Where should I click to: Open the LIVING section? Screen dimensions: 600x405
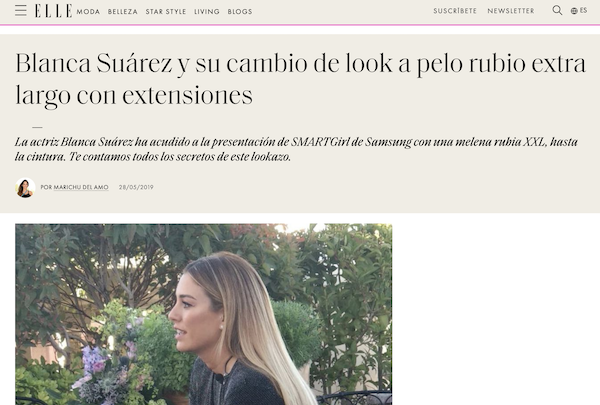[207, 11]
